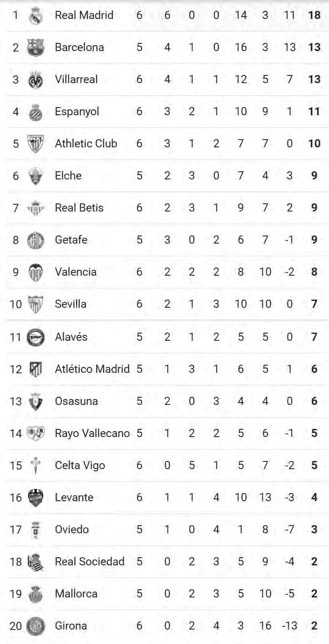The image size is (329, 644).
Task: Open the Real Betis team link
Action: coord(79,207)
